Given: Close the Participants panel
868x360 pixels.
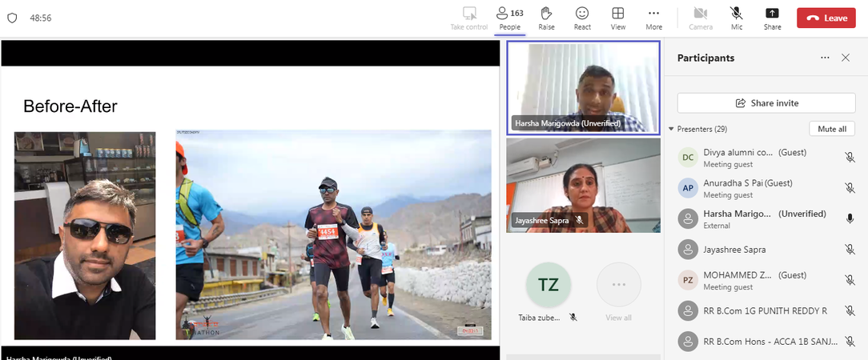Looking at the screenshot, I should click(846, 58).
